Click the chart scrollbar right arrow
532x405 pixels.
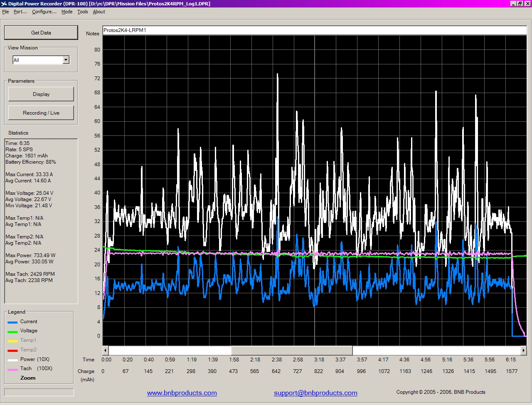(523, 351)
